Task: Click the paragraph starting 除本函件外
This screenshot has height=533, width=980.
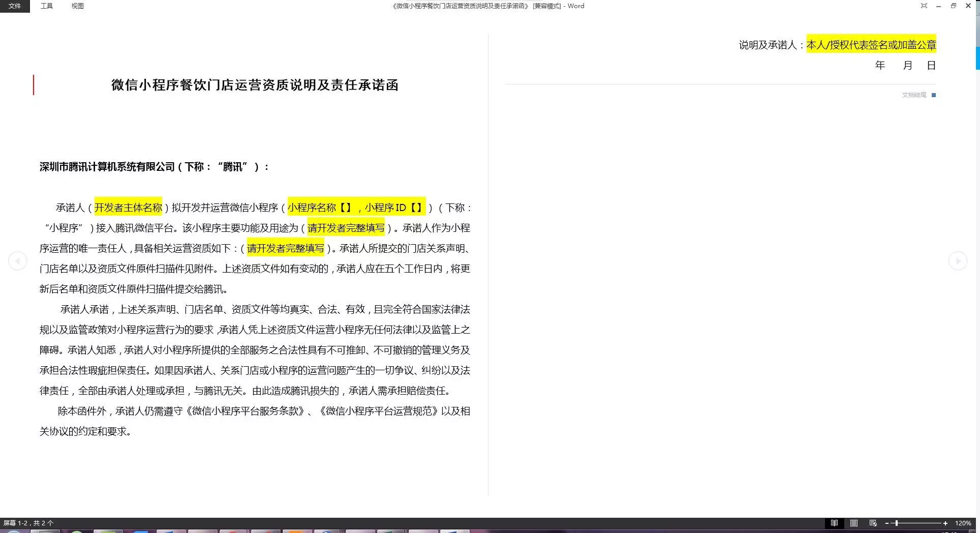Action: (x=255, y=421)
